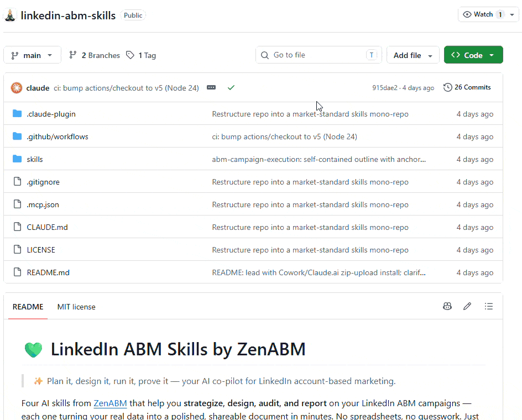Click the eye icon on Watch button
Image resolution: width=522 pixels, height=420 pixels.
(x=467, y=14)
